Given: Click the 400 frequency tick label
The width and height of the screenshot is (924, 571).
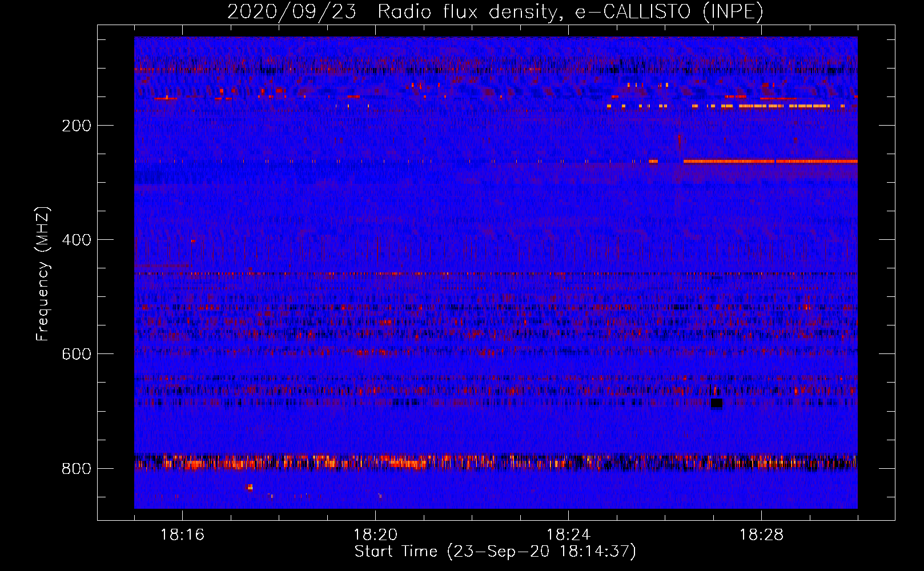Looking at the screenshot, I should (77, 240).
